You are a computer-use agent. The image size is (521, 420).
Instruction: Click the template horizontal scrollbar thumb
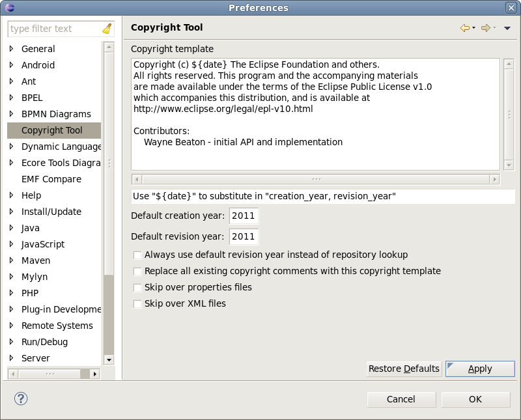pos(316,180)
